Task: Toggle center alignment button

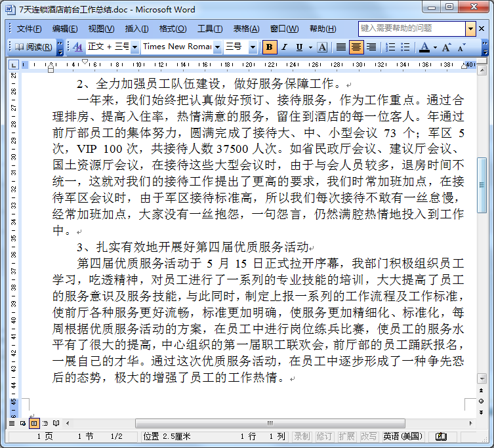Action: pyautogui.click(x=356, y=47)
